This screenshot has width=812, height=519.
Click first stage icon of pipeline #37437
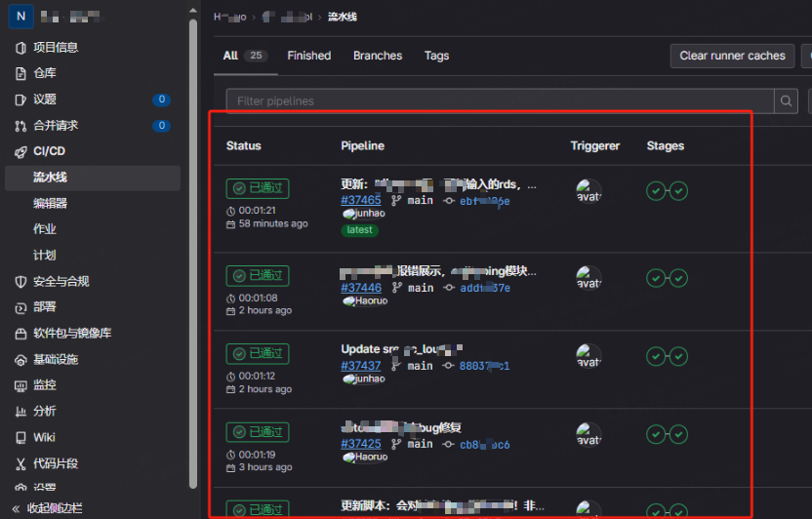[656, 356]
